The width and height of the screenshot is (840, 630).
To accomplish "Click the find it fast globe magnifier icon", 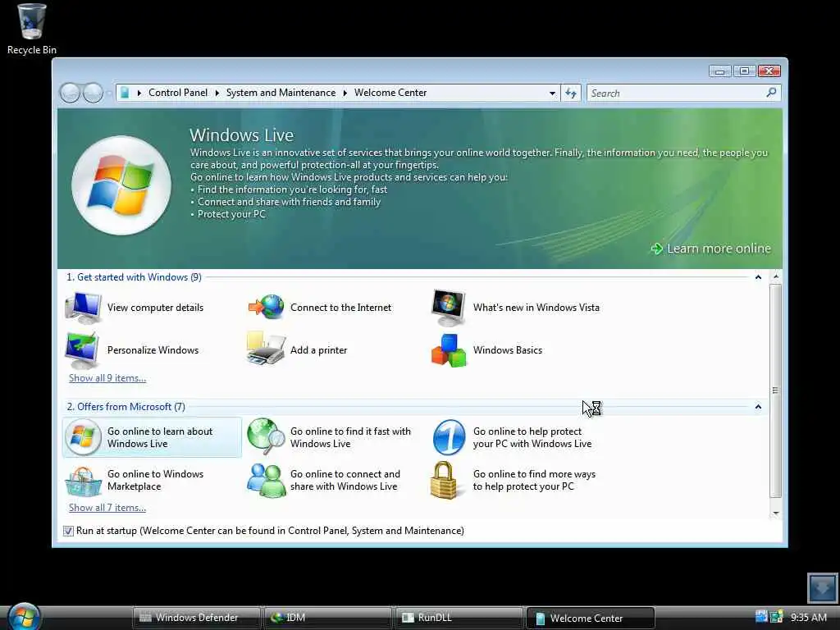I will point(267,436).
